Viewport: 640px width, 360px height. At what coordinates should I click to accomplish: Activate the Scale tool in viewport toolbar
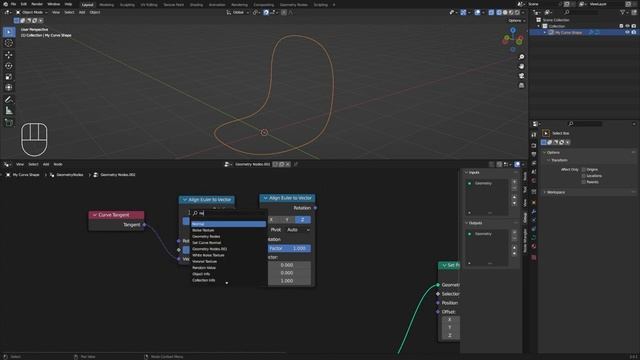click(9, 77)
